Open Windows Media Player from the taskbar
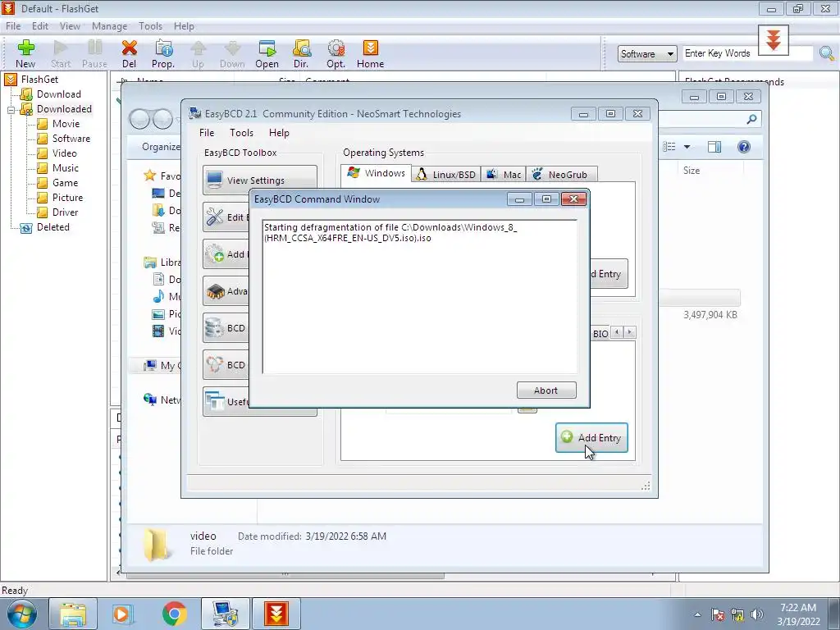Image resolution: width=840 pixels, height=630 pixels. tap(123, 614)
